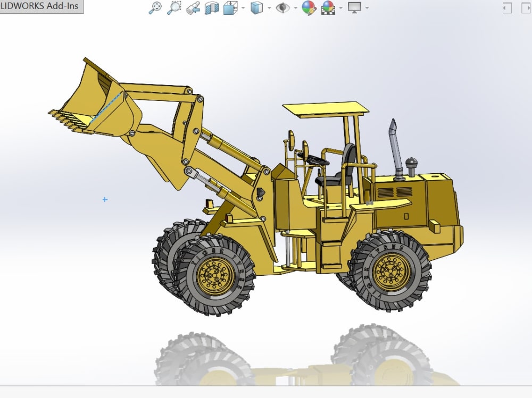
Task: Select the canopy roof above the seat
Action: pyautogui.click(x=326, y=111)
